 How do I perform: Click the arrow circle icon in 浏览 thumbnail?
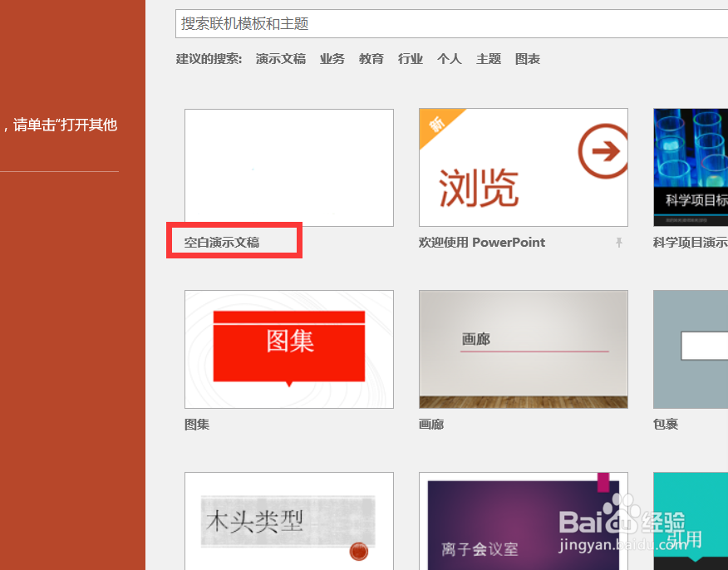pos(603,151)
